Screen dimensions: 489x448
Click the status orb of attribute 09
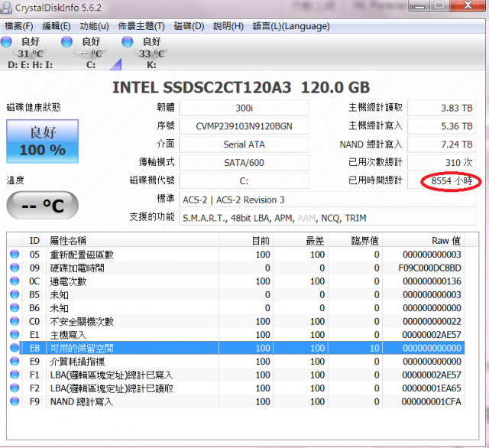(x=15, y=268)
